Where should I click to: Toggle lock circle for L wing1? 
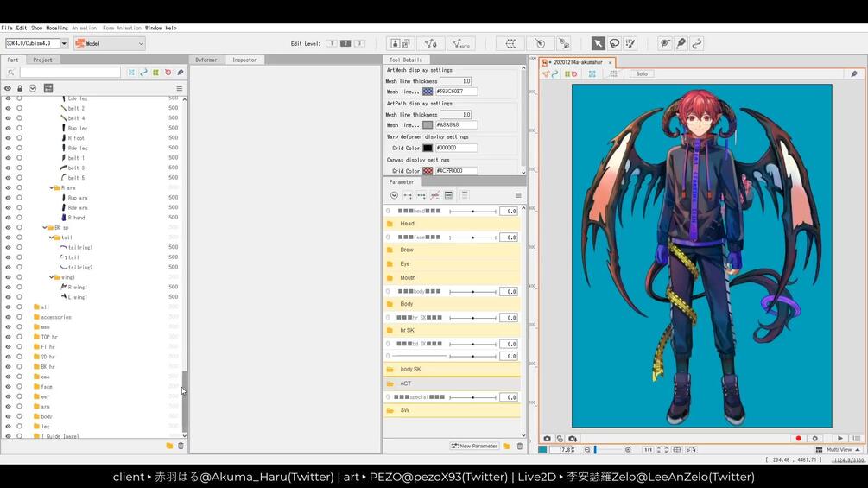(x=19, y=297)
